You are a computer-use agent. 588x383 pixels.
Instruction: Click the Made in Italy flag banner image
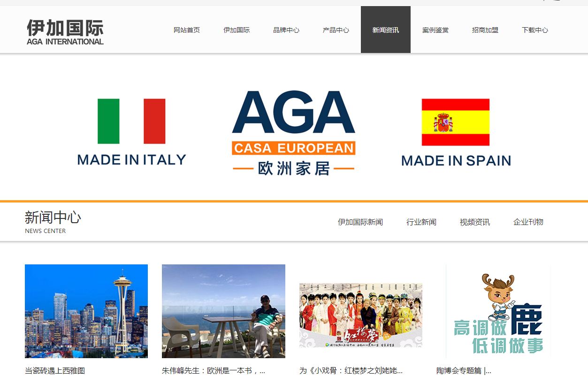[x=131, y=132]
